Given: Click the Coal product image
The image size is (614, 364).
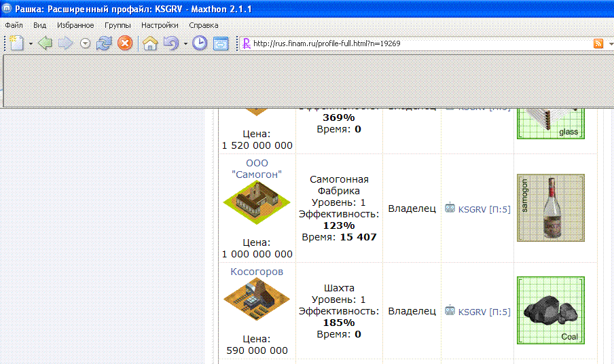Looking at the screenshot, I should click(x=551, y=310).
